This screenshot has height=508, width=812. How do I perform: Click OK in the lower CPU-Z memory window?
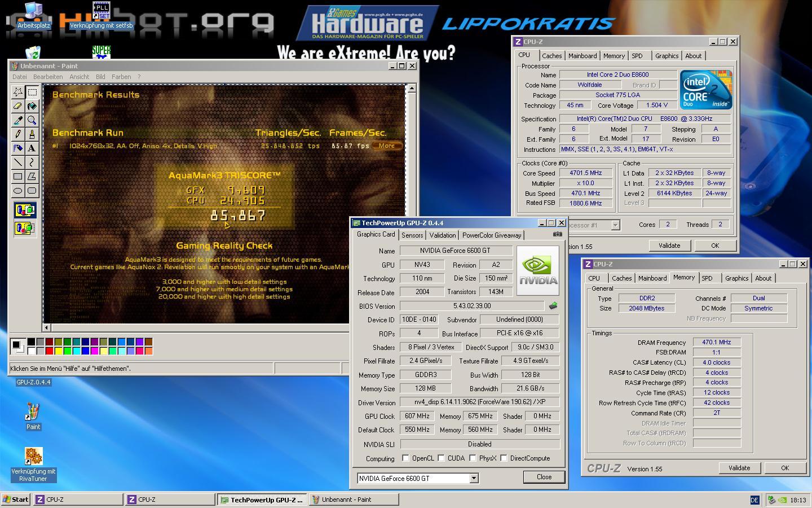(x=785, y=468)
